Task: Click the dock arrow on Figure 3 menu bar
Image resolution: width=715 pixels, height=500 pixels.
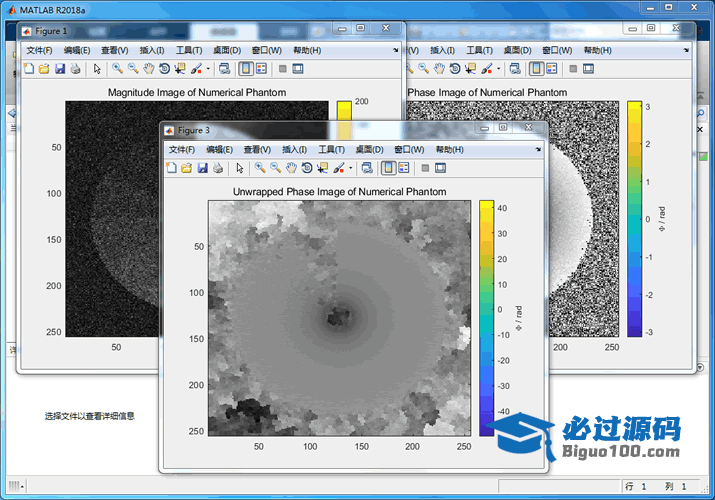Action: tap(538, 148)
